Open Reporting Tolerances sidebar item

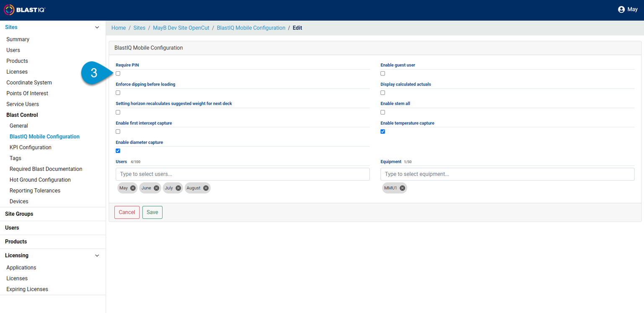(35, 191)
